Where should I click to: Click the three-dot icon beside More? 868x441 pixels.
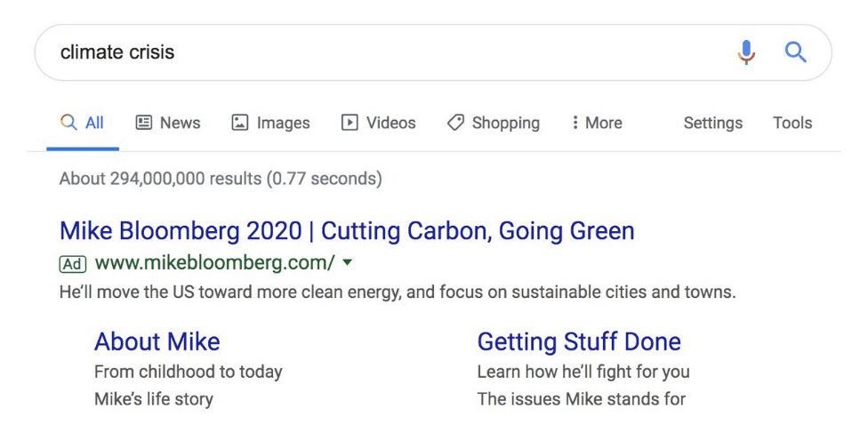(575, 123)
